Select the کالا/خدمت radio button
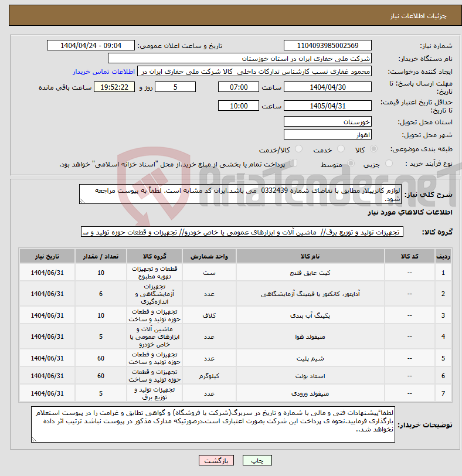 tap(298, 149)
